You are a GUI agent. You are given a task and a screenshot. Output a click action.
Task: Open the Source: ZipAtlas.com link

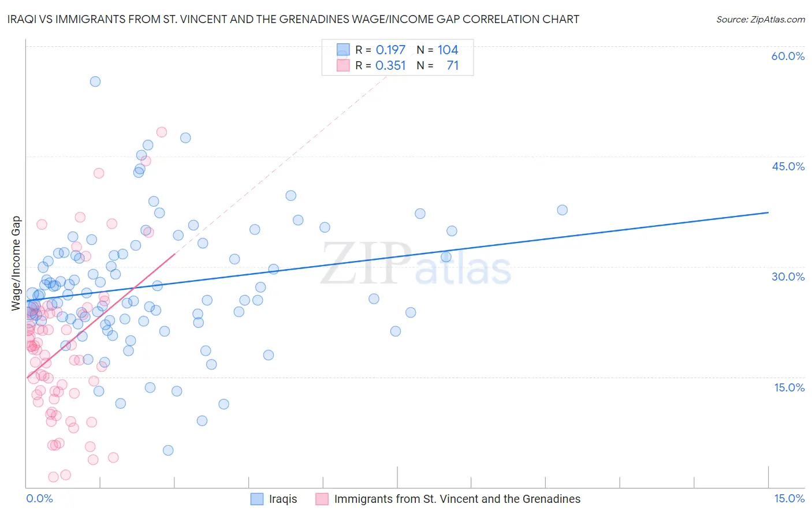(x=760, y=19)
